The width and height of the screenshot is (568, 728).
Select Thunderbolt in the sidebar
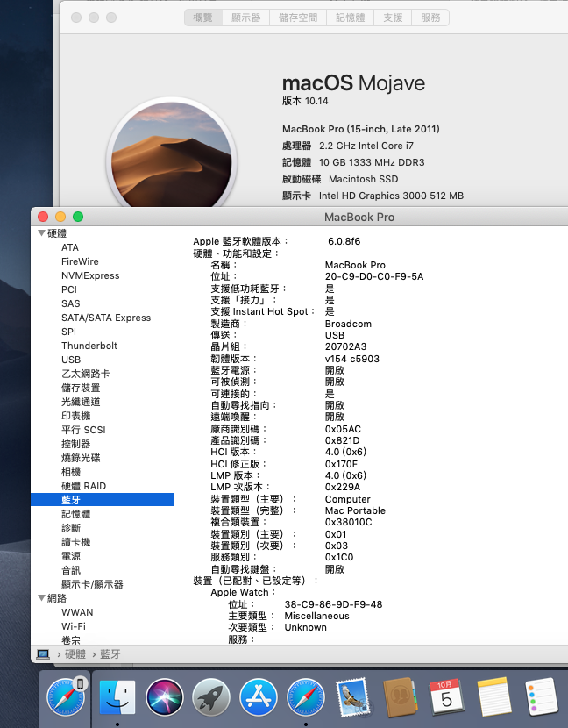89,346
